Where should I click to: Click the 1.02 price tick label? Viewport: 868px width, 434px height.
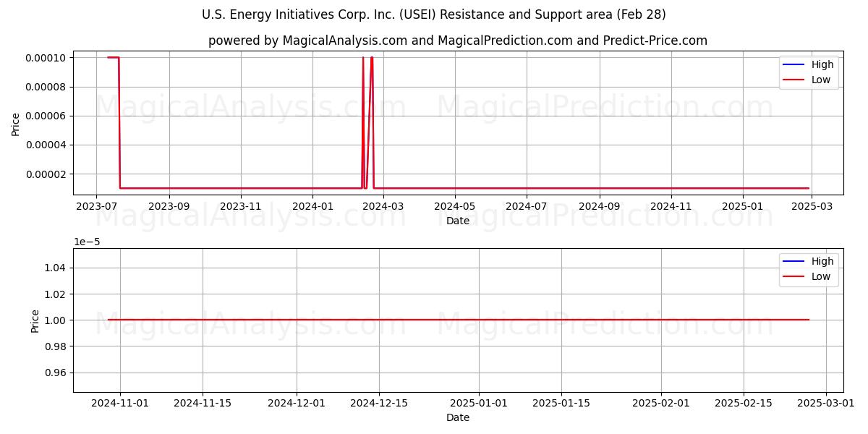tap(54, 294)
